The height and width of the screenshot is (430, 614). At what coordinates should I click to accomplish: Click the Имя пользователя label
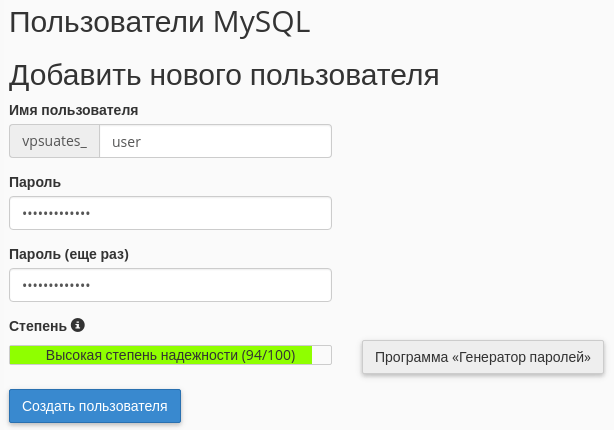(x=73, y=110)
